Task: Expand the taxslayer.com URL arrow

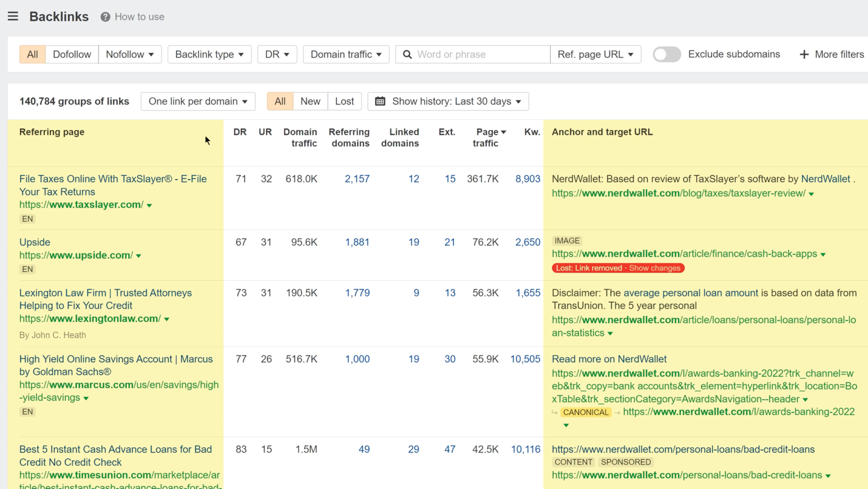Action: [x=149, y=205]
